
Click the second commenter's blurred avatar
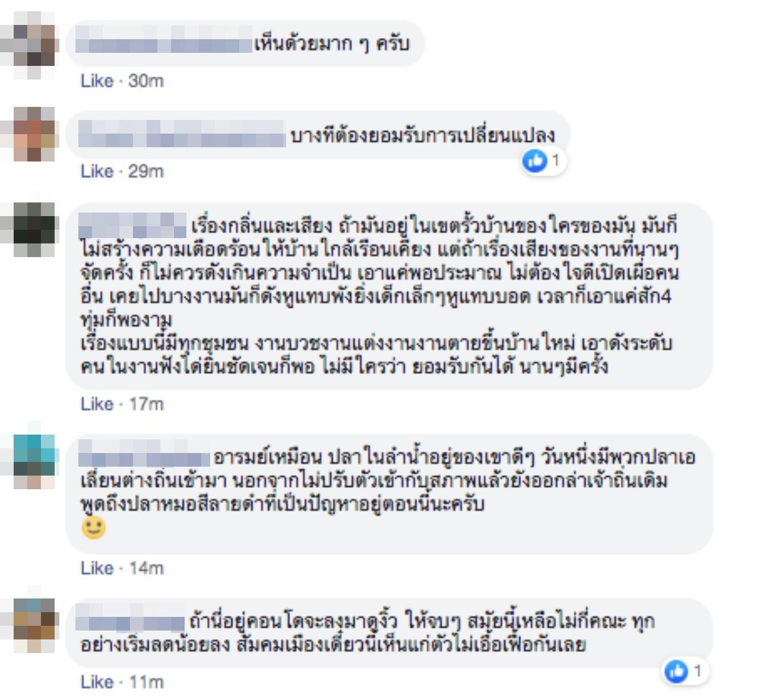pos(34,134)
